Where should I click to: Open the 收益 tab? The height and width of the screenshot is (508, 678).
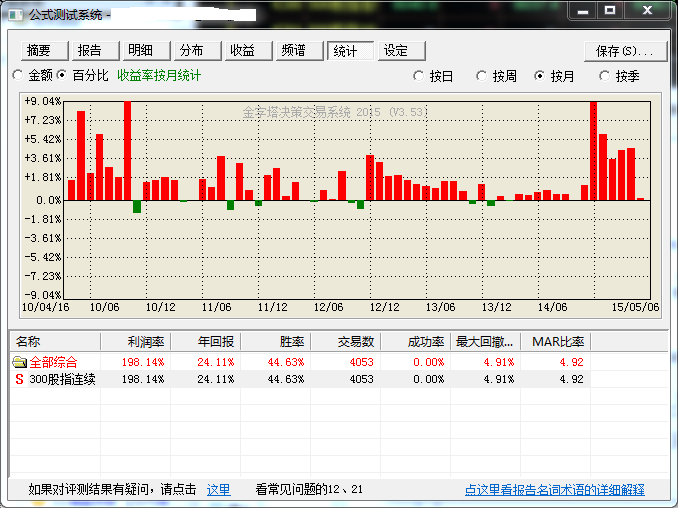(249, 51)
